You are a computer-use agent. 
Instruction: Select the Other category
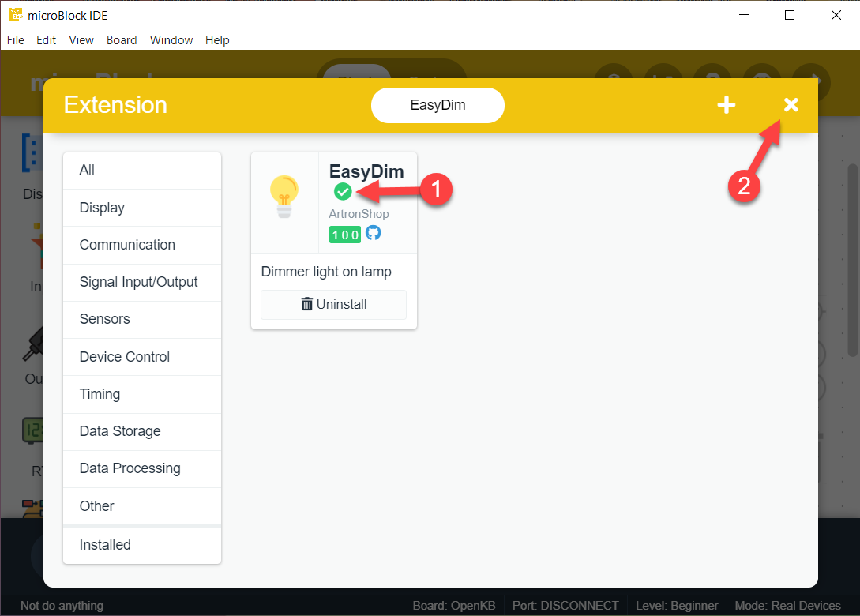[x=142, y=506]
